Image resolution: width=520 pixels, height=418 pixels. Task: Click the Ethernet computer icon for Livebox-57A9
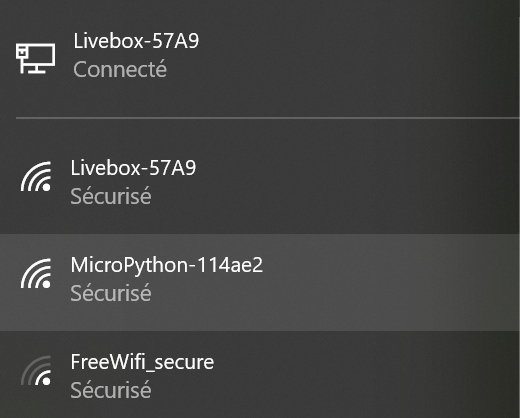pyautogui.click(x=35, y=58)
